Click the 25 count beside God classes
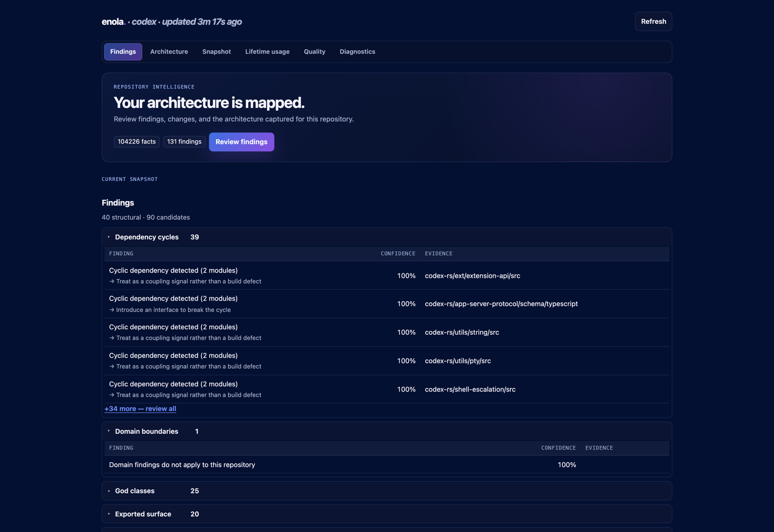774x532 pixels. point(194,491)
